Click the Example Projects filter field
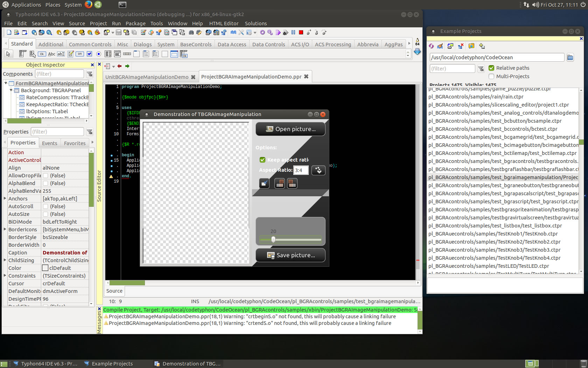The image size is (588, 368). (x=452, y=68)
